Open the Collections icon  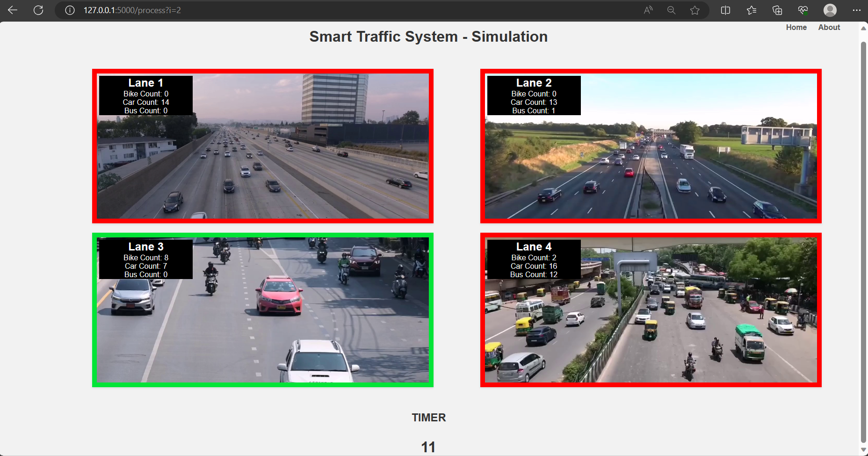[x=777, y=10]
